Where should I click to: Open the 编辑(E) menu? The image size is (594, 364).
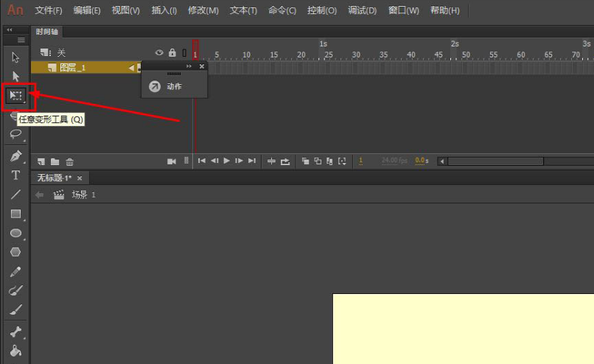tap(87, 10)
